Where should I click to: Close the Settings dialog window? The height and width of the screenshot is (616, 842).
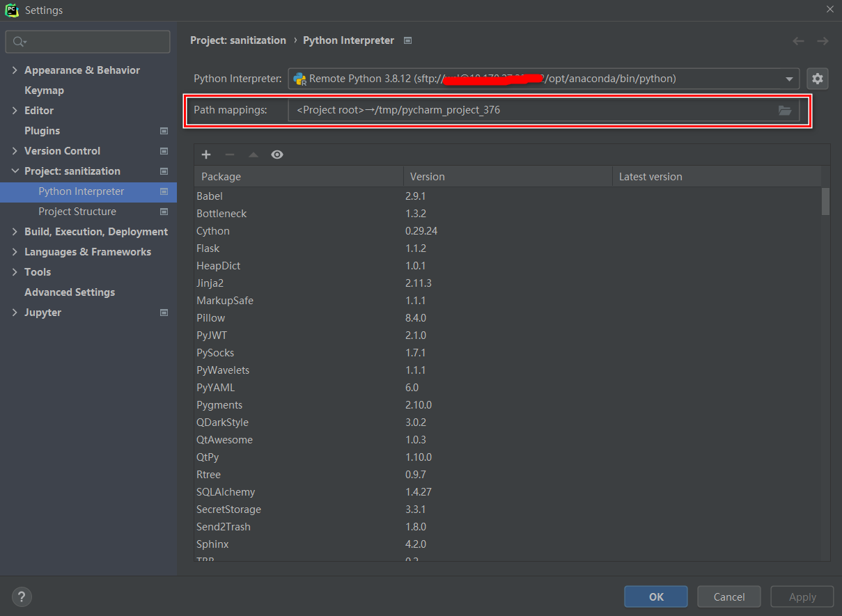click(829, 10)
